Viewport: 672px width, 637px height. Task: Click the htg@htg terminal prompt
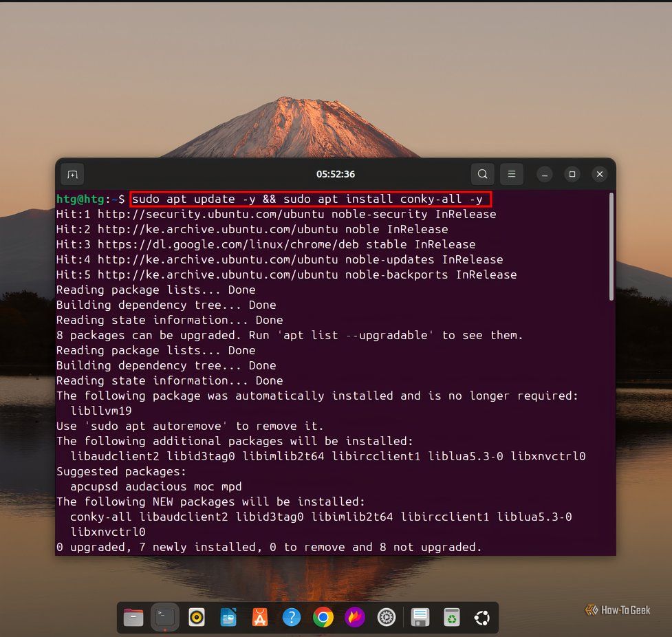[x=76, y=199]
